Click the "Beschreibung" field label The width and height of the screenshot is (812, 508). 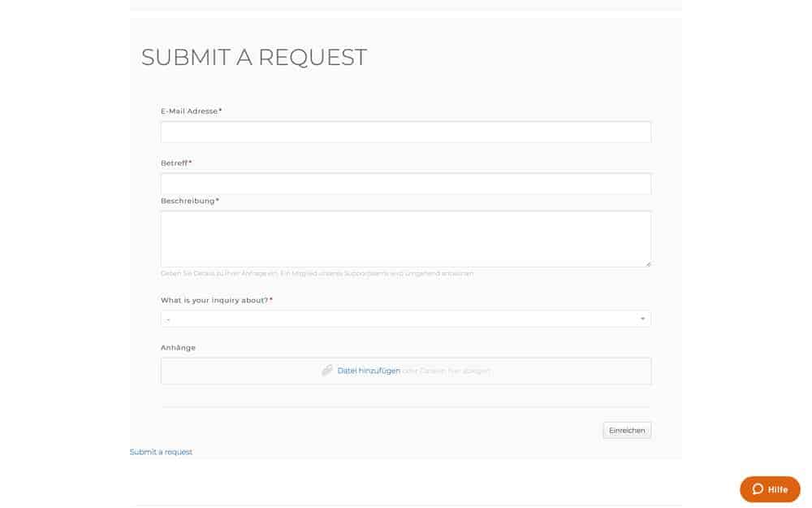point(189,201)
